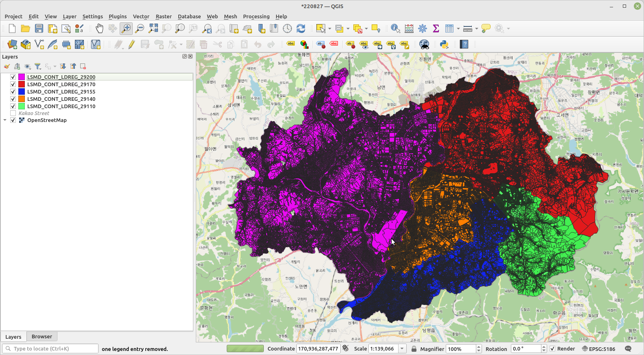Uncheck LSMD_CONT_LDREG_29200 layer visibility
The width and height of the screenshot is (644, 355).
point(13,77)
